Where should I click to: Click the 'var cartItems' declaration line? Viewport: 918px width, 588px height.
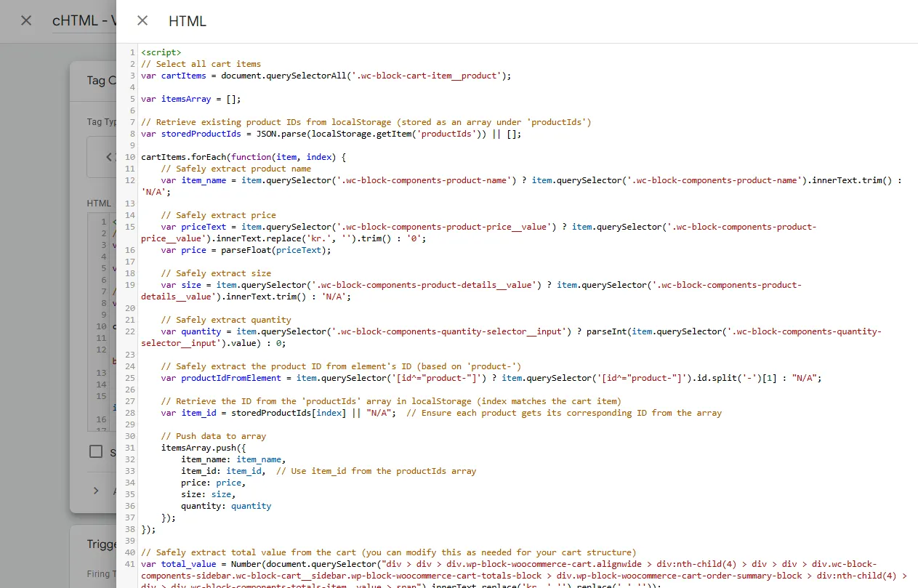(x=326, y=76)
